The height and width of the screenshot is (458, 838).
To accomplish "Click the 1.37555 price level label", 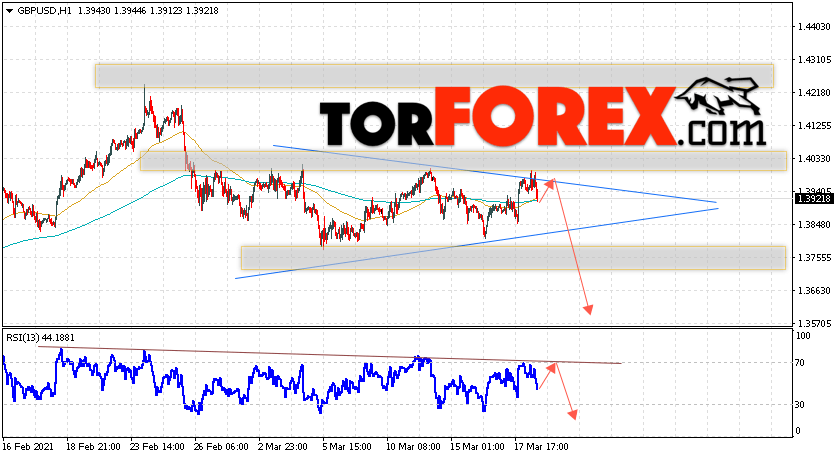I will click(814, 258).
